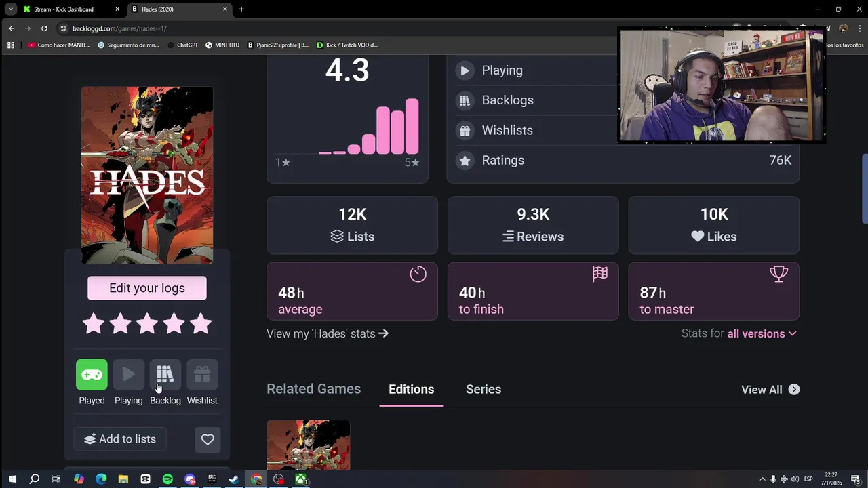Viewport: 868px width, 488px height.
Task: Toggle the heart like button
Action: coord(208,439)
